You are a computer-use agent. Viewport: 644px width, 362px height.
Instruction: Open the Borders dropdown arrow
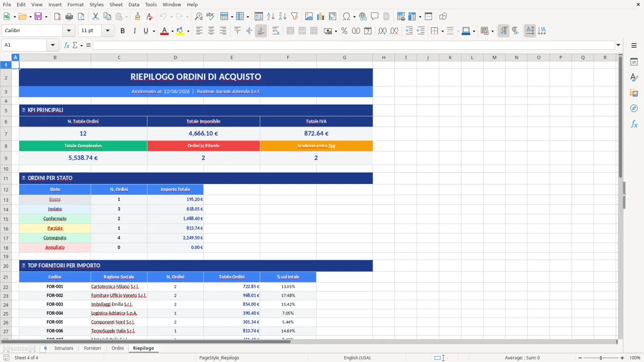click(x=442, y=31)
